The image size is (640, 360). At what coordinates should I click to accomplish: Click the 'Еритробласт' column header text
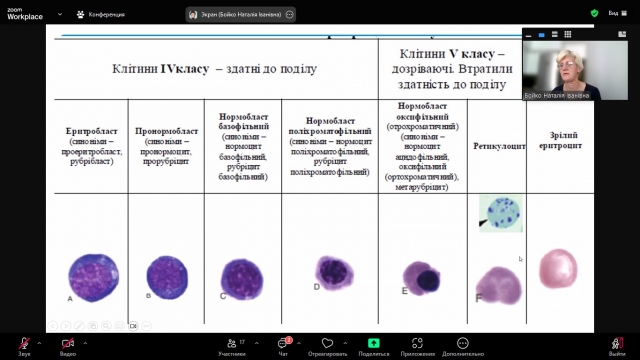tap(91, 131)
